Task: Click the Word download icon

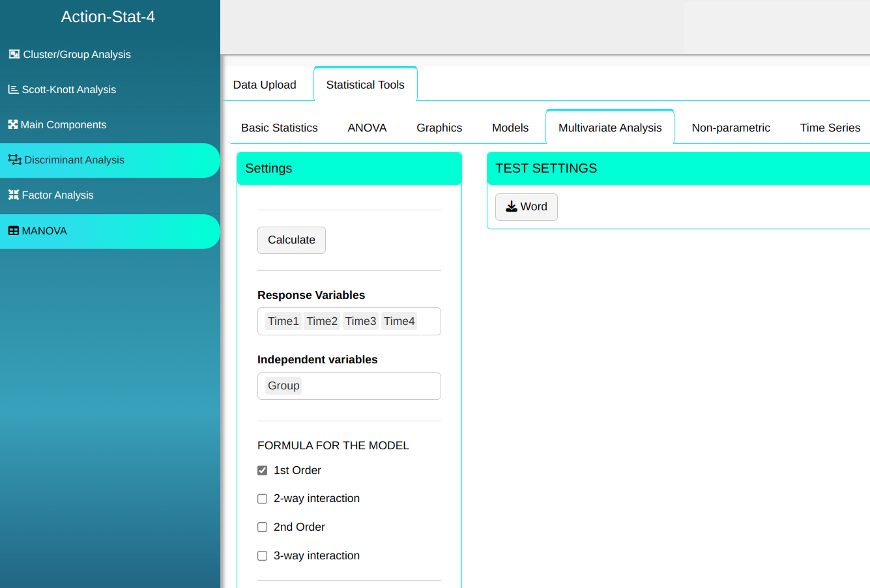Action: pyautogui.click(x=512, y=206)
